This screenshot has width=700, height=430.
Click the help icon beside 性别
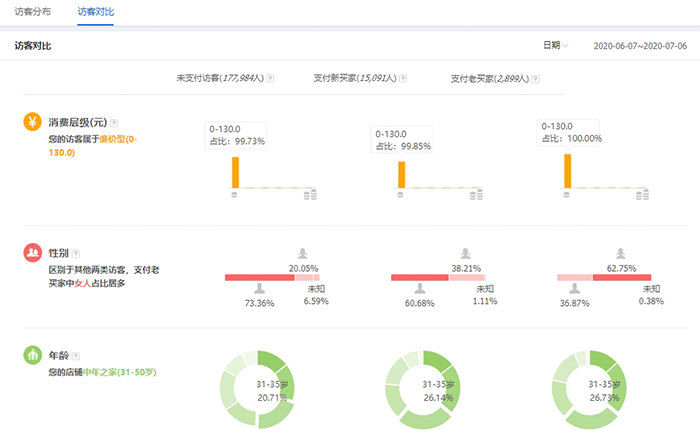(x=76, y=254)
